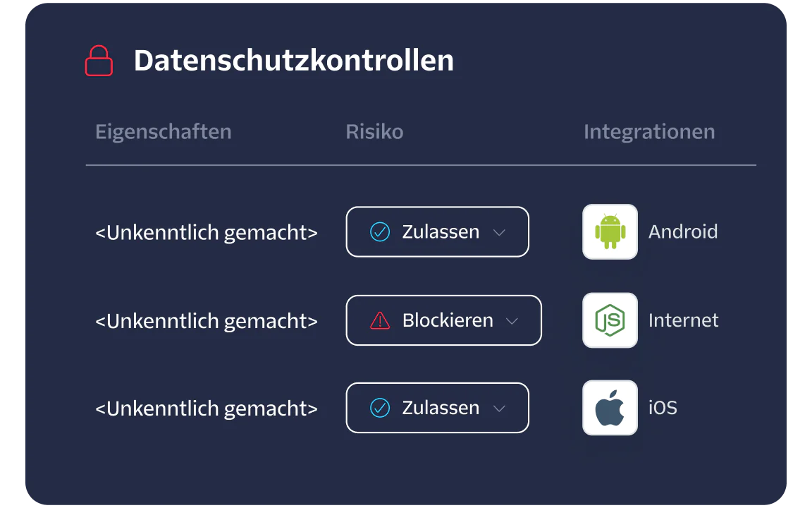
Task: Click the Node.js icon beside Internet
Action: point(609,320)
